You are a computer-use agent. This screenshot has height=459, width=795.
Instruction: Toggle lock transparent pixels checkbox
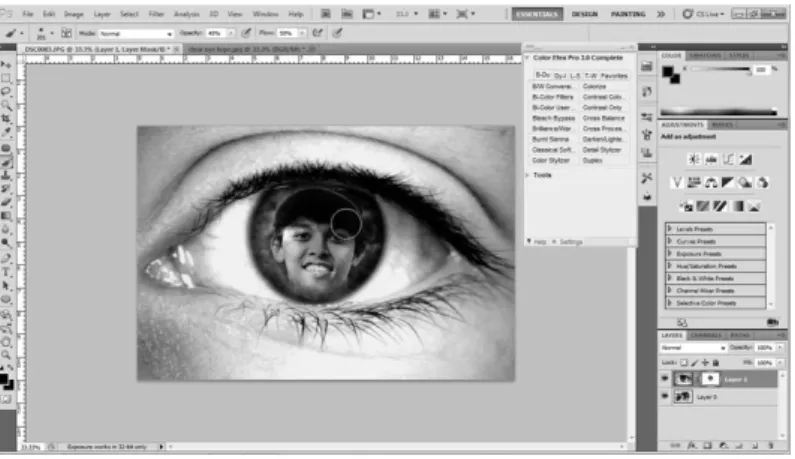click(684, 363)
